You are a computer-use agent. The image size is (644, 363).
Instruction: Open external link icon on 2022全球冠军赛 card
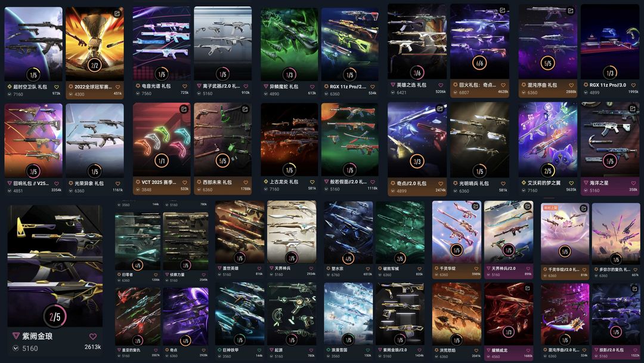coord(117,14)
